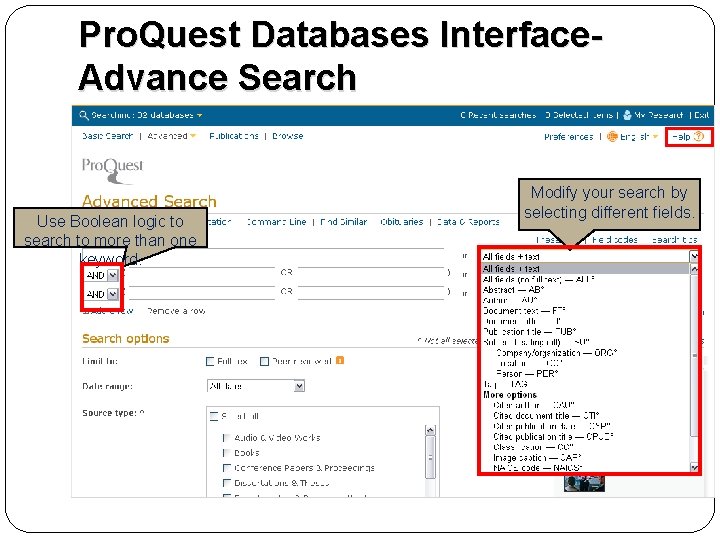Screen dimensions: 720x540
Task: Click the ProQuest logo
Action: [112, 170]
